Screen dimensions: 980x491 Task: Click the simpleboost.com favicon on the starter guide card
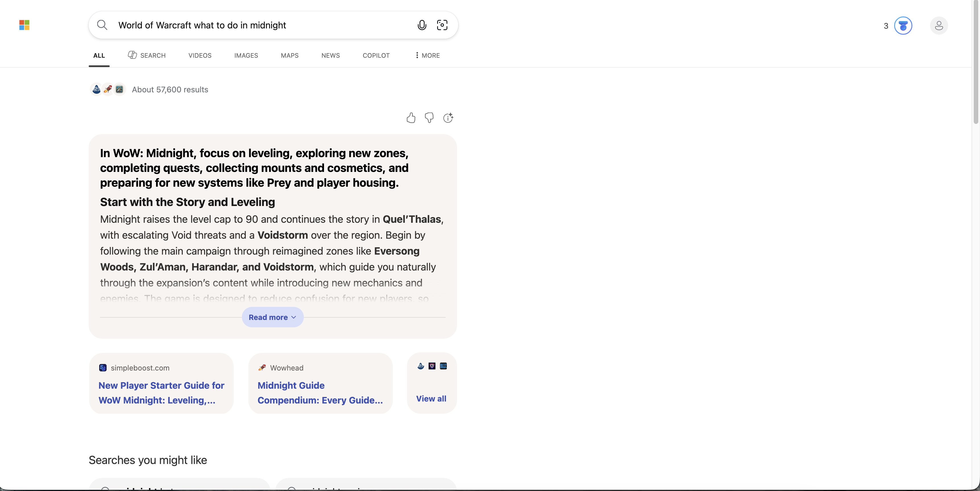click(102, 367)
